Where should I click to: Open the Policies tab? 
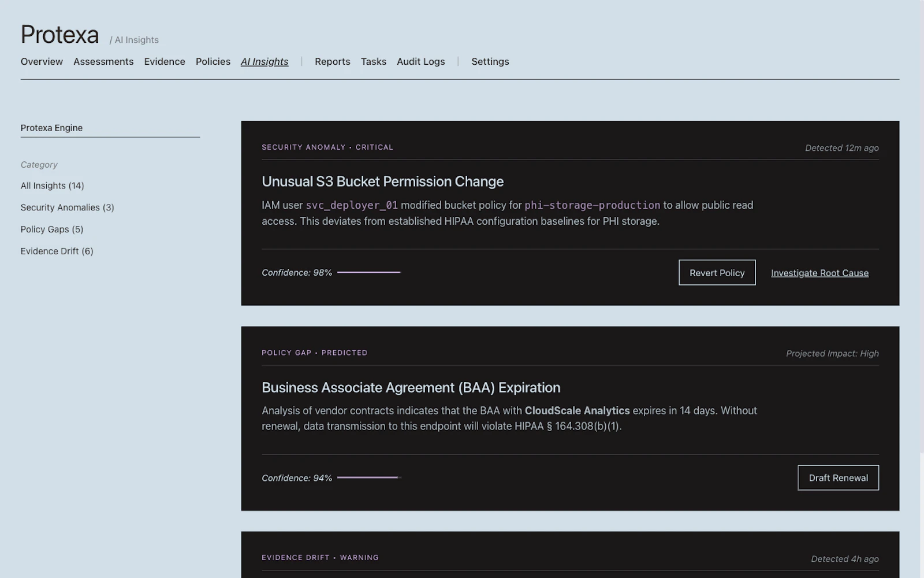coord(213,61)
